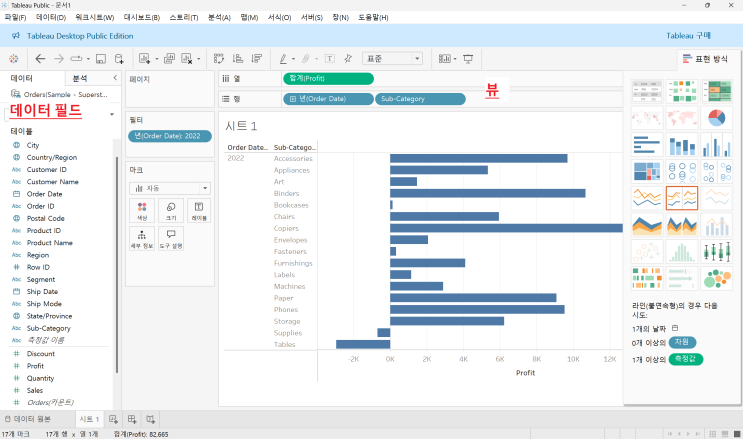743x439 pixels.
Task: Click the Orders Sample Superstore data source
Action: pyautogui.click(x=60, y=94)
